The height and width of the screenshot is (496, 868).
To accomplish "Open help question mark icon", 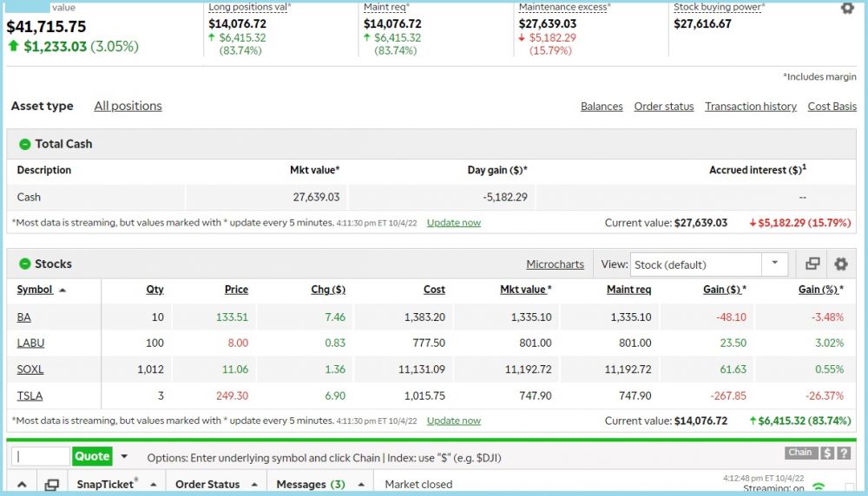I will (x=843, y=453).
